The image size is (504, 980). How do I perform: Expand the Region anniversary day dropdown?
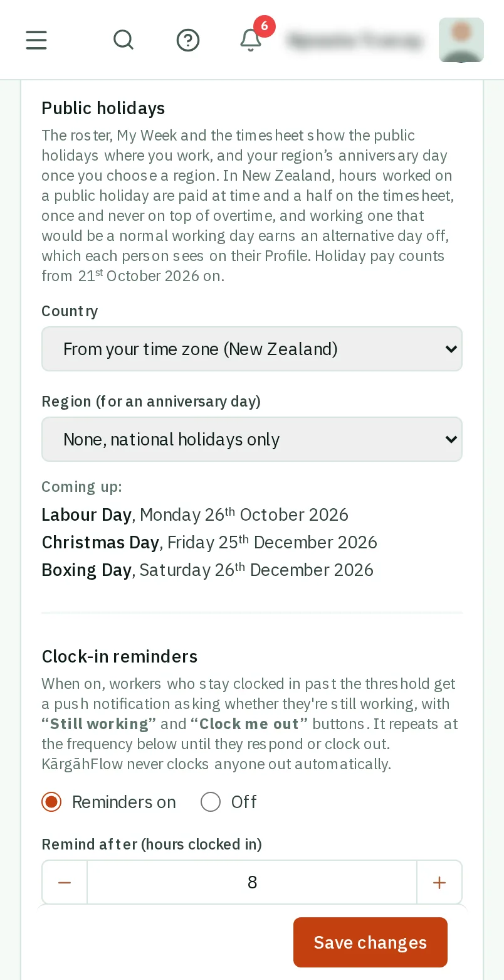click(x=252, y=439)
